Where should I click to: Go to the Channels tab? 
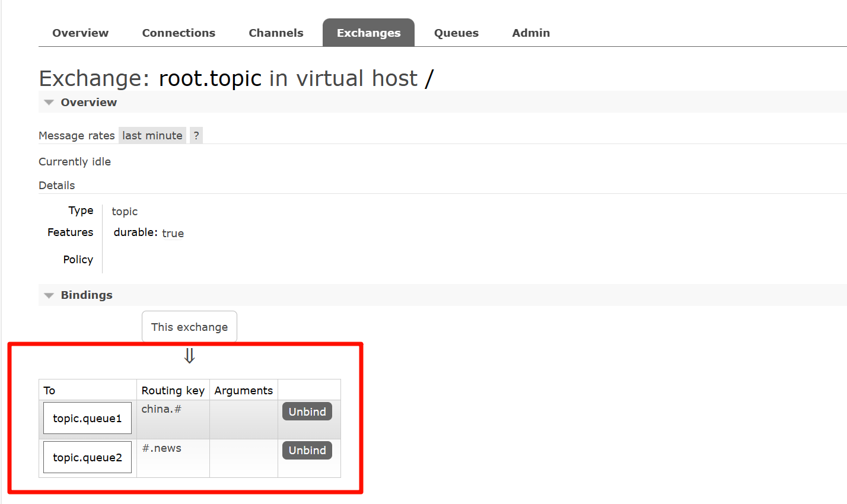tap(276, 33)
